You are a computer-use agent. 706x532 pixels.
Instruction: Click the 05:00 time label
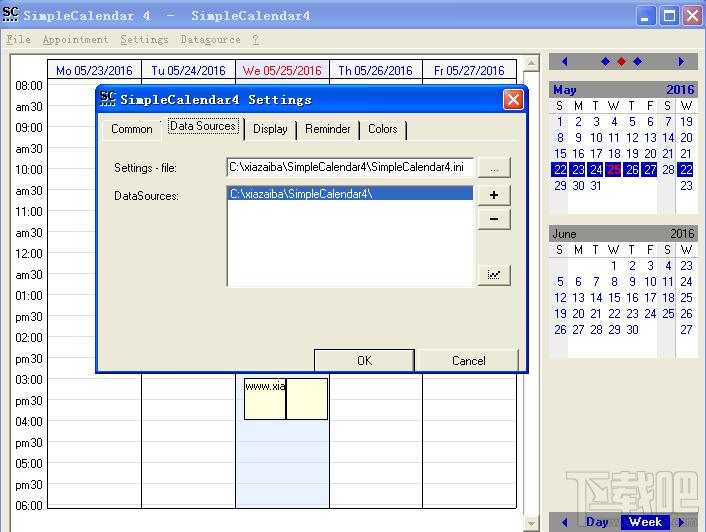(x=29, y=464)
